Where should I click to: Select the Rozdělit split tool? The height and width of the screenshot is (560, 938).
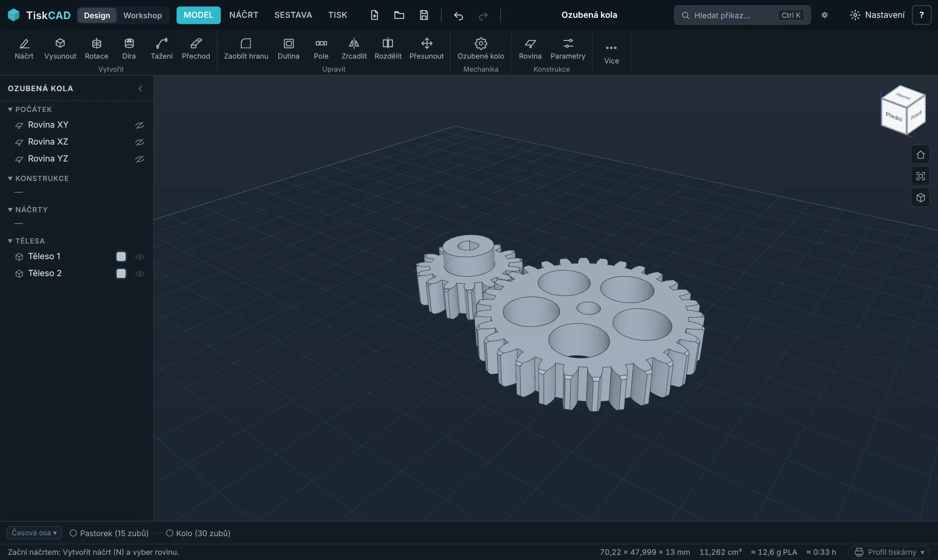[x=388, y=49]
